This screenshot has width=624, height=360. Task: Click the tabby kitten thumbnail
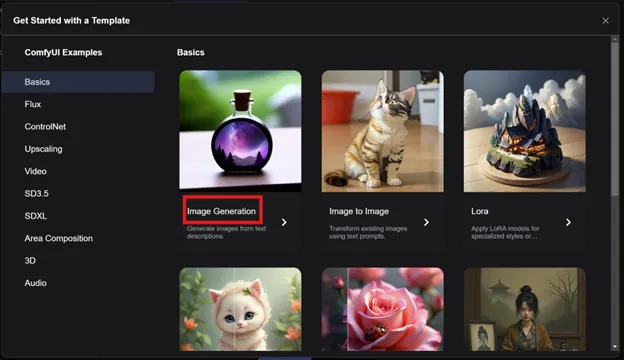(x=382, y=131)
